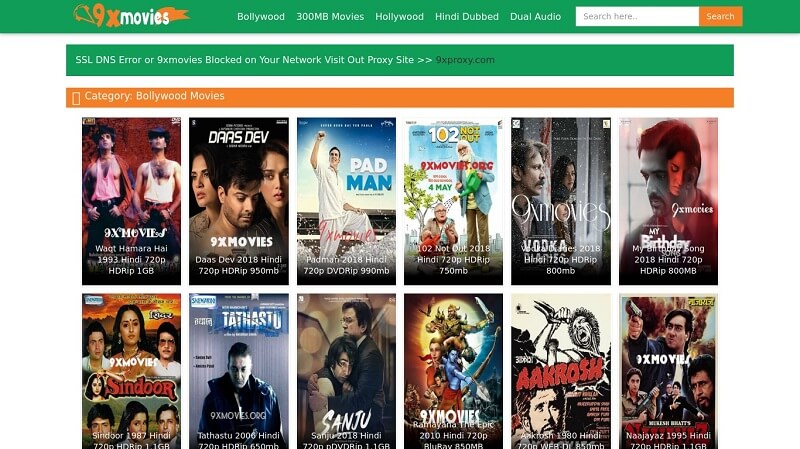Click 'Category: Bollywood Movies' heading text
The image size is (800, 449).
(155, 96)
